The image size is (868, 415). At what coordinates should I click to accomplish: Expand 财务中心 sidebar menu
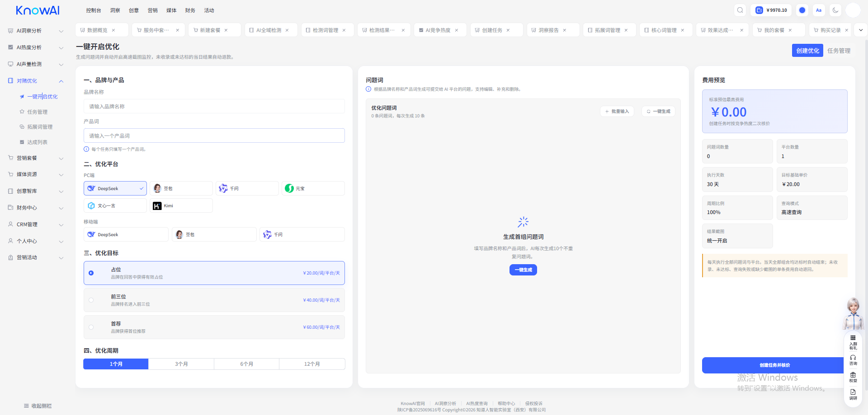[36, 208]
